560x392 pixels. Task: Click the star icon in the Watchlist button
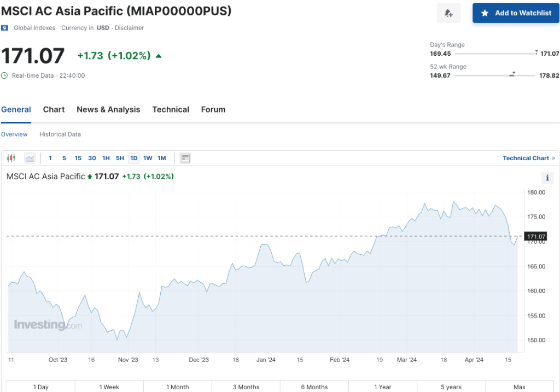pyautogui.click(x=485, y=13)
